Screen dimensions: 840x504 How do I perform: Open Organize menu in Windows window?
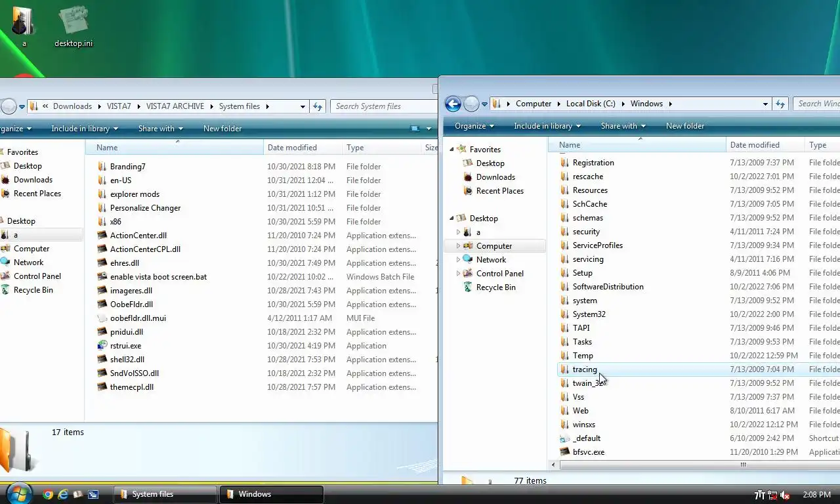474,126
